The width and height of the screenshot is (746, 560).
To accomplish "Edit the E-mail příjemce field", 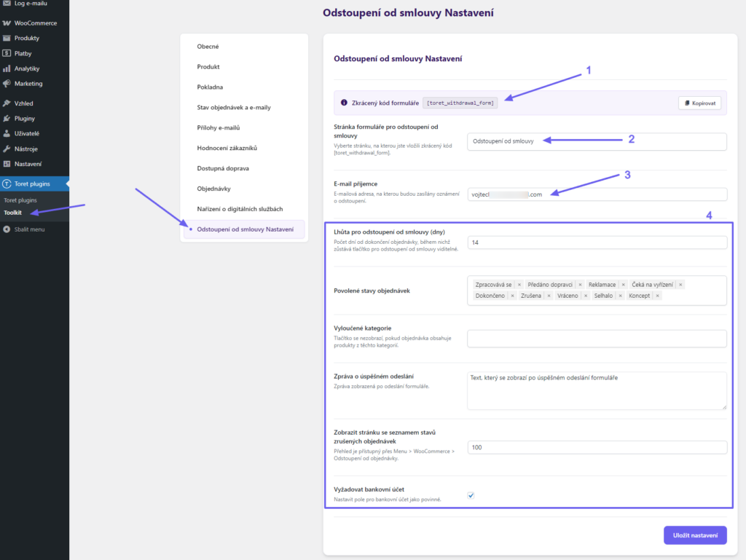I will pos(597,194).
